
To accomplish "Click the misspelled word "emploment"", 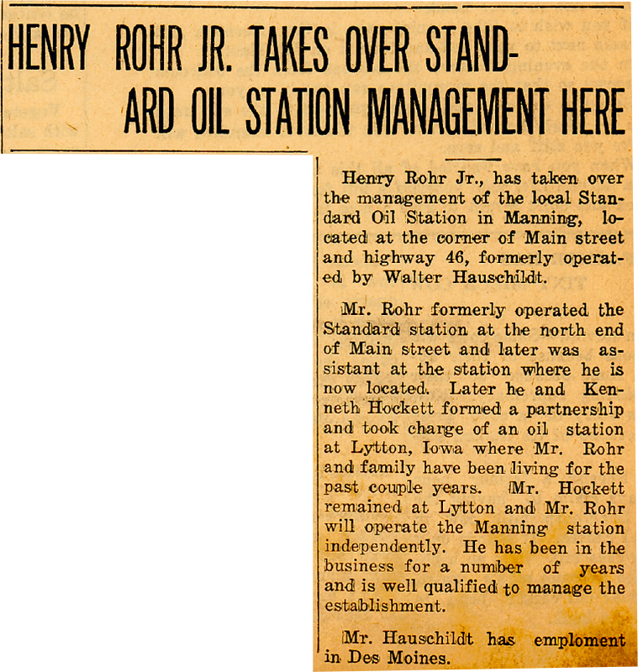I will 580,638.
